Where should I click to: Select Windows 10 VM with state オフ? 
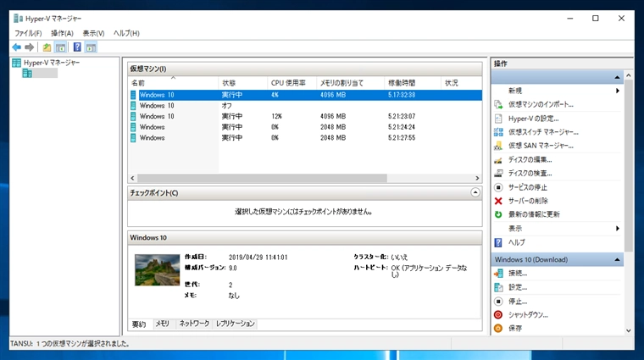coord(306,106)
